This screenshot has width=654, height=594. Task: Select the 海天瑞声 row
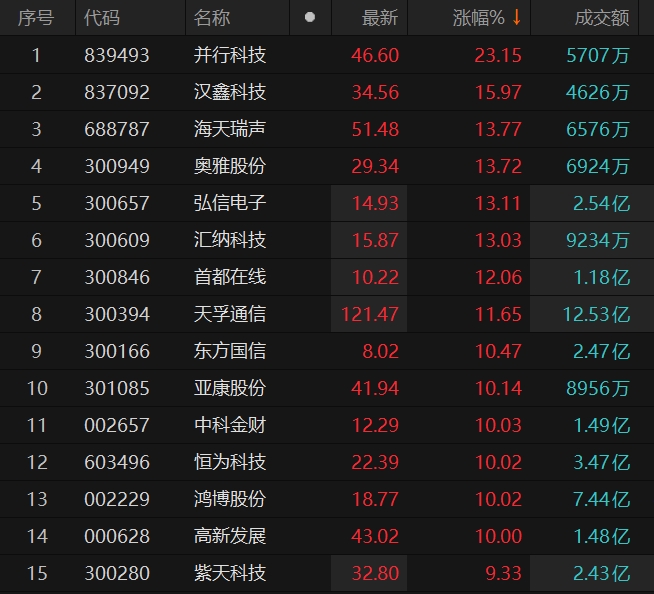pos(230,129)
